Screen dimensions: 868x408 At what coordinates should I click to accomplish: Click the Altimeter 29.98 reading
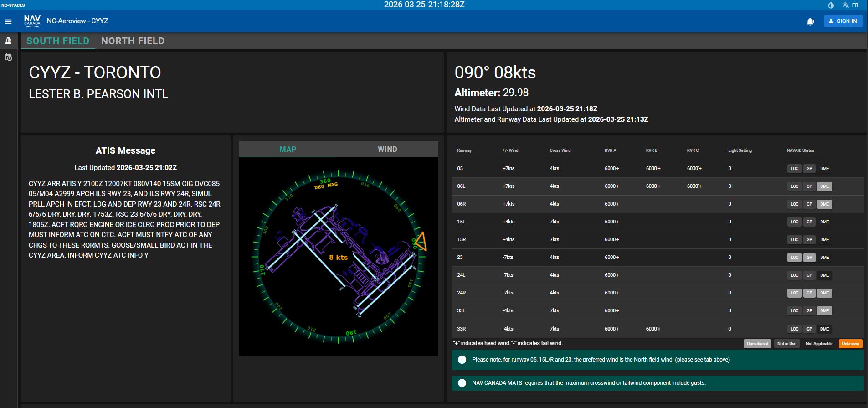tap(492, 93)
